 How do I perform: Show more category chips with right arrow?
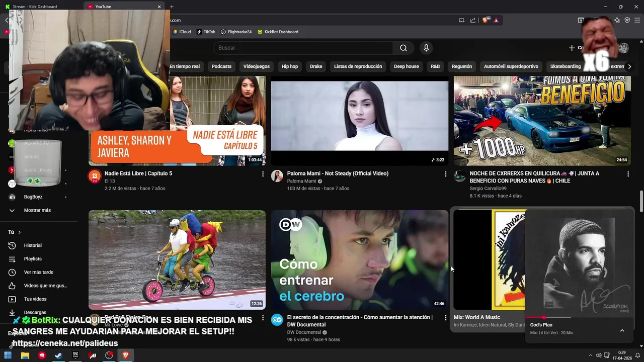point(629,66)
